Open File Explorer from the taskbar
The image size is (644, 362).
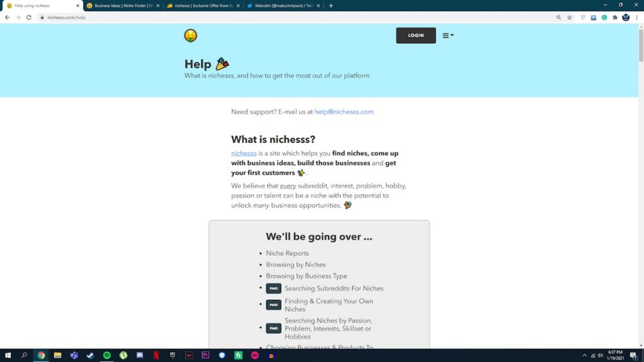[x=57, y=356]
